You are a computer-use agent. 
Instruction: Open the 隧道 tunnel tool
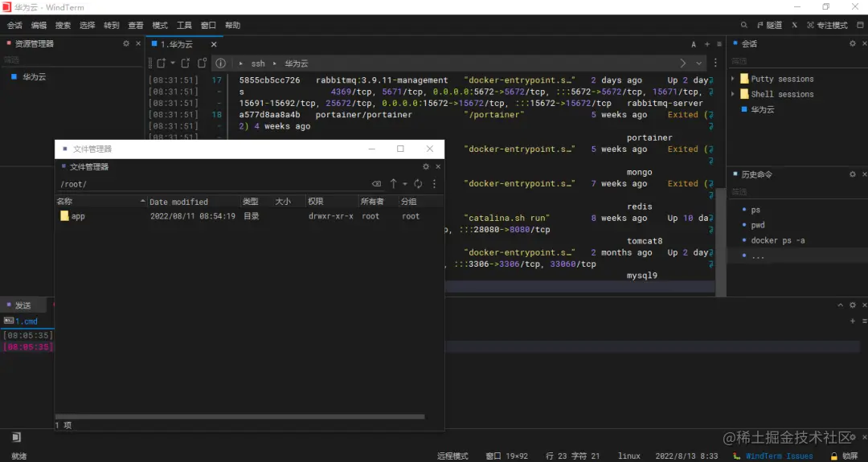click(x=769, y=25)
